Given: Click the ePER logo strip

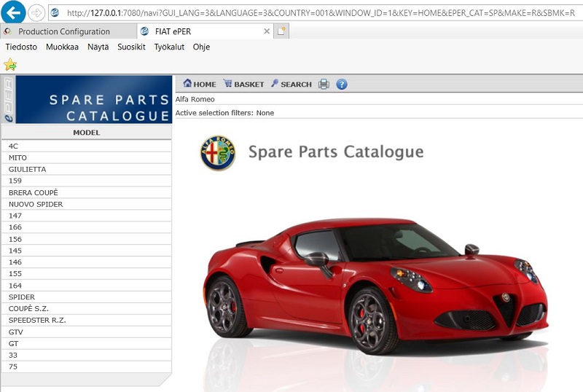Looking at the screenshot, I should 8,100.
